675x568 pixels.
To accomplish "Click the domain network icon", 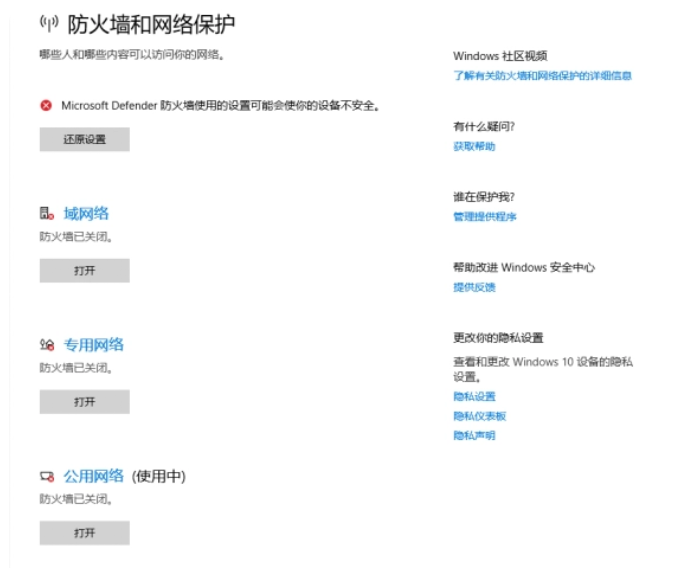I will [47, 214].
